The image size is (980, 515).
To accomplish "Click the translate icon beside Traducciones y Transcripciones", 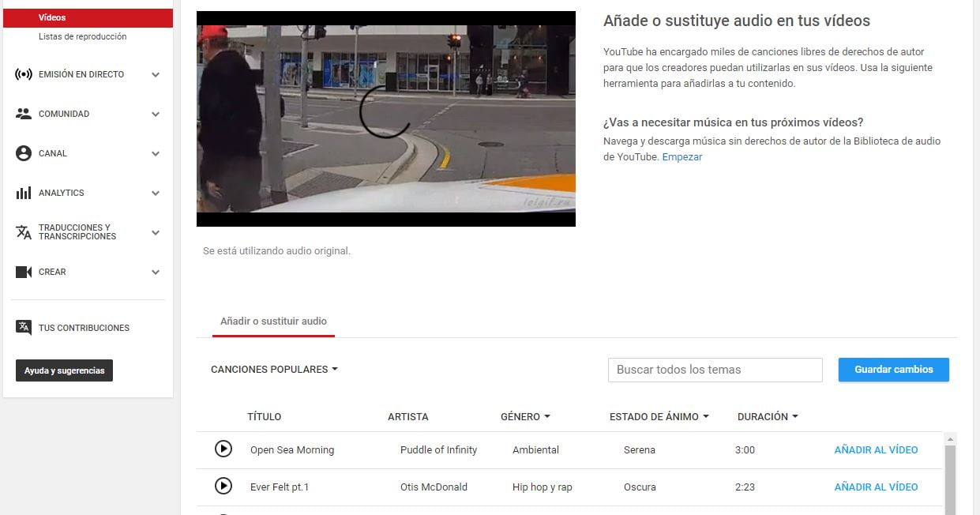I will [24, 232].
